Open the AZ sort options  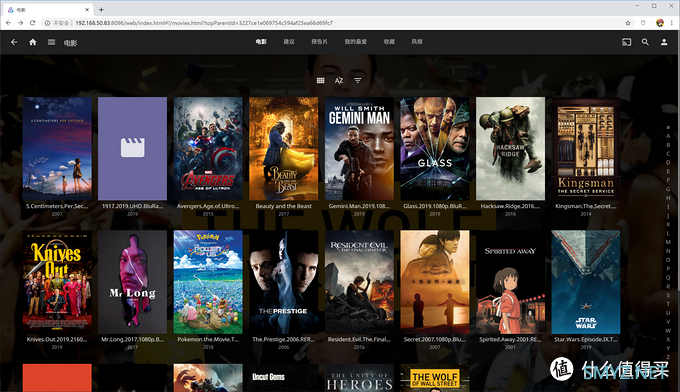coord(339,80)
